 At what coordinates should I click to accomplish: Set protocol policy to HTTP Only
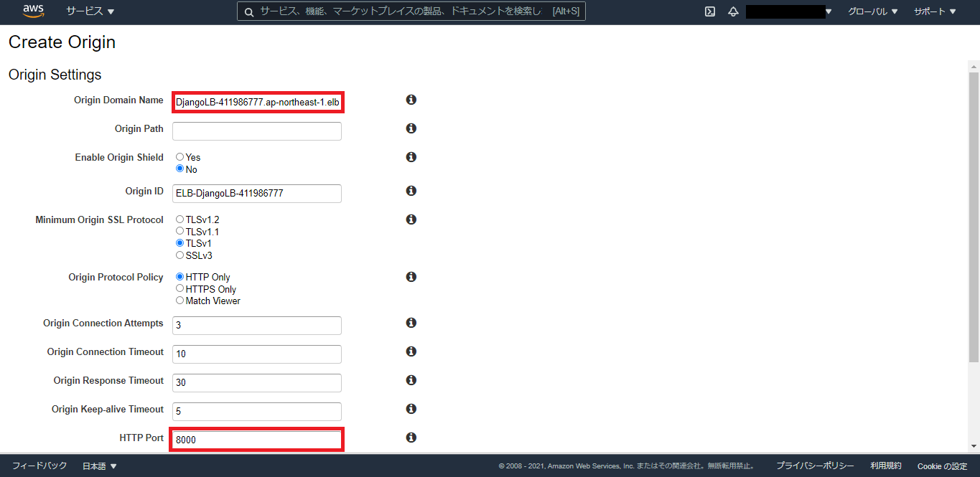coord(179,277)
